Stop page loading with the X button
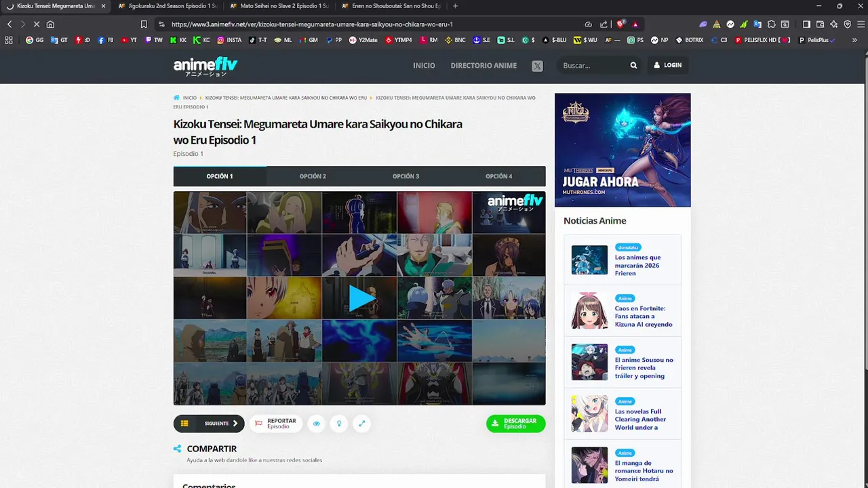 (x=35, y=24)
